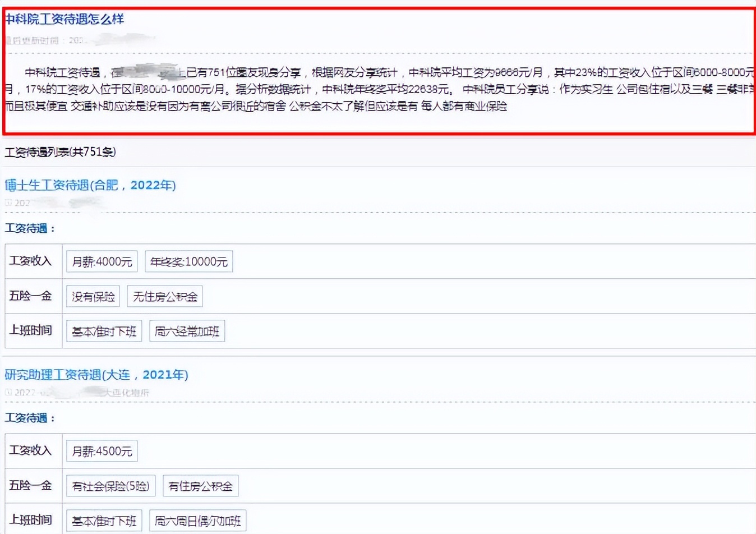Select the 月薪:4000元 salary tag

(x=102, y=261)
